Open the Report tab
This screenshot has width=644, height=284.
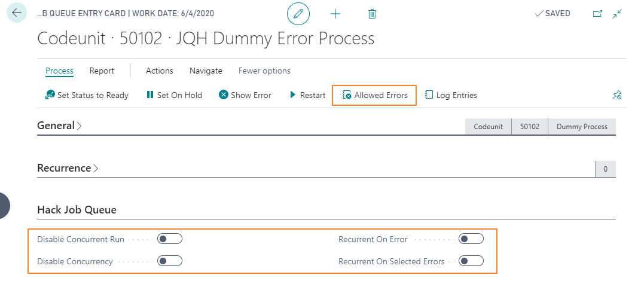102,71
